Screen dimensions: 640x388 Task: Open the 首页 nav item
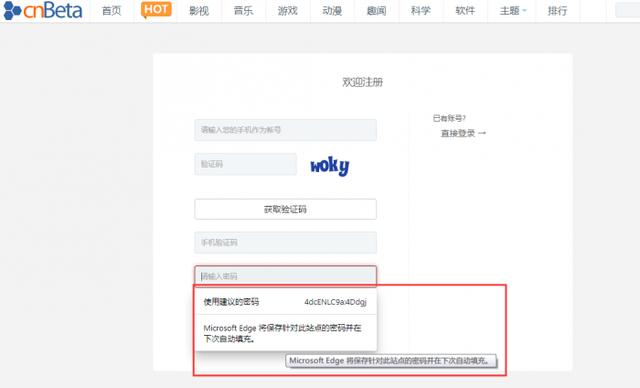point(111,11)
